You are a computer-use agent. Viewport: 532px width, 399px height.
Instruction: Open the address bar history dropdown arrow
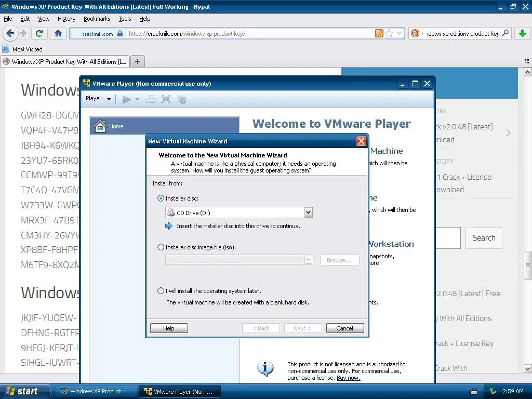(399, 33)
